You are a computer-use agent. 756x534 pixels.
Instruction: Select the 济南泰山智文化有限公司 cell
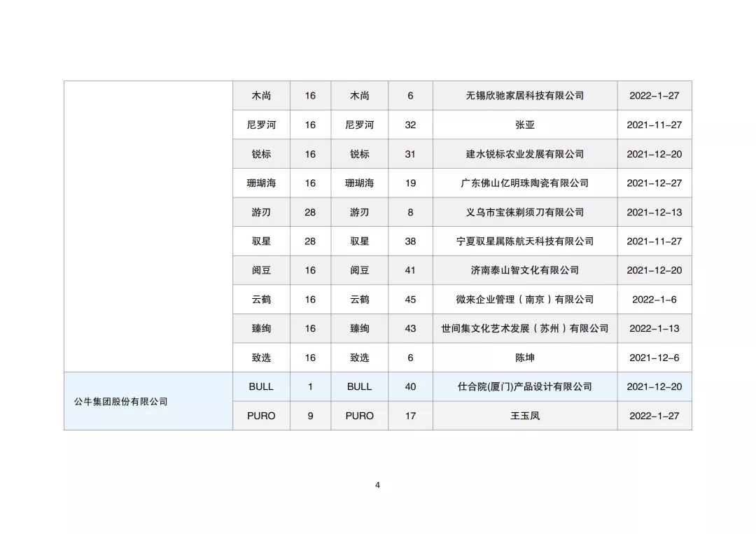[524, 270]
